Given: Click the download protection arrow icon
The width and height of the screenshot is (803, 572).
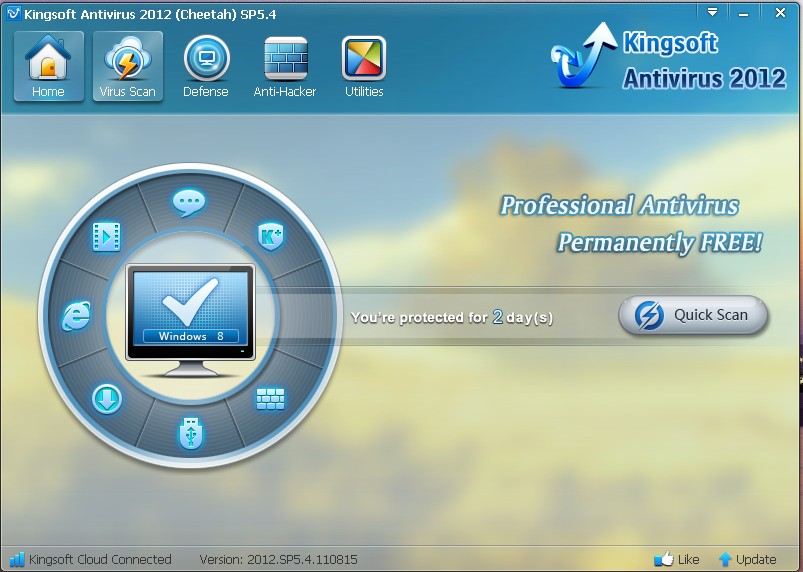Looking at the screenshot, I should [x=107, y=399].
